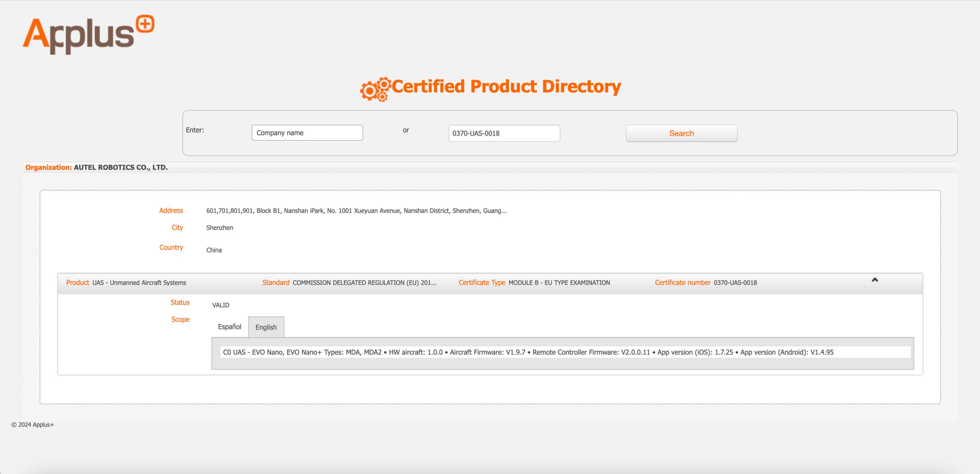Click product UAS - Unmanned Aircraft Systems
The height and width of the screenshot is (474, 980).
[139, 283]
